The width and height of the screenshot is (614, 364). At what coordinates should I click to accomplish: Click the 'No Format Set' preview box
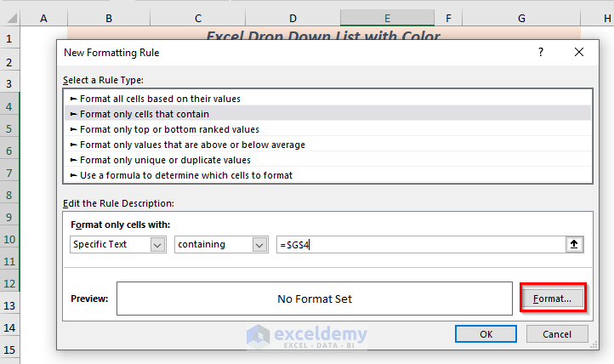[x=314, y=299]
